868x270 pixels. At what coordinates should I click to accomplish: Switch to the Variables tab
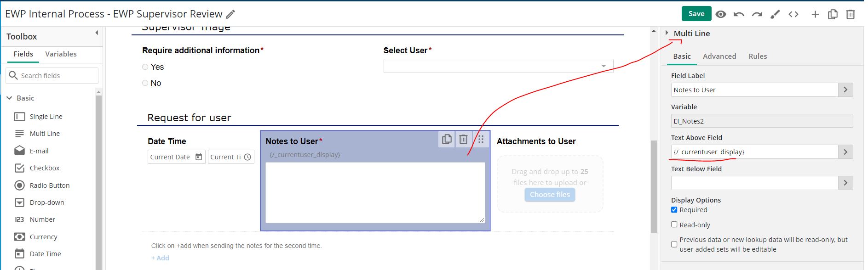click(x=61, y=54)
